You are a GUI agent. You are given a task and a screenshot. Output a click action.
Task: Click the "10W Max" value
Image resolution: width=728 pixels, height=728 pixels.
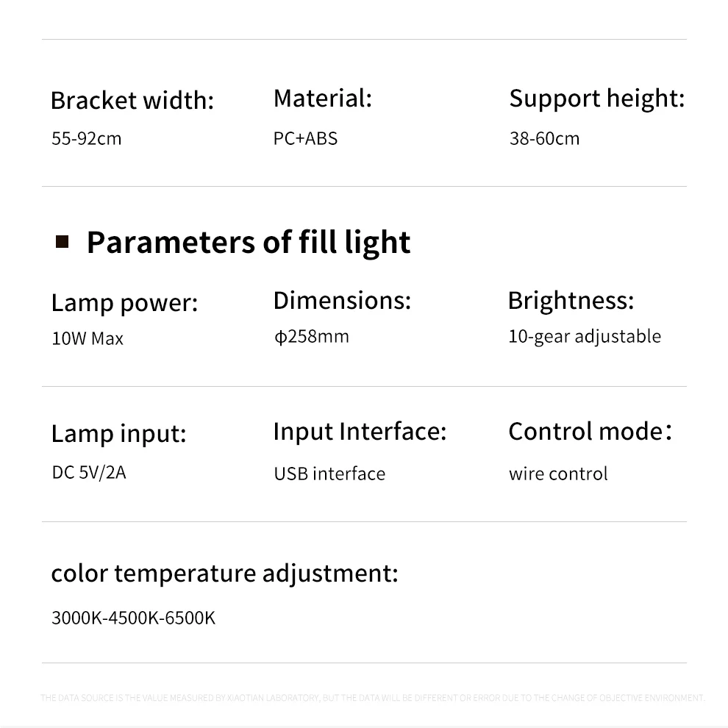click(88, 338)
